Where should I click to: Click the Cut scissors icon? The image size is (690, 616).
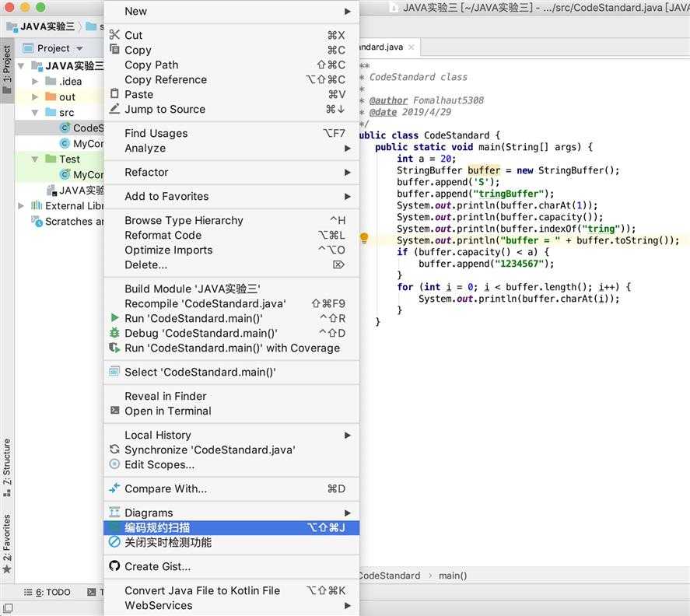coord(114,34)
